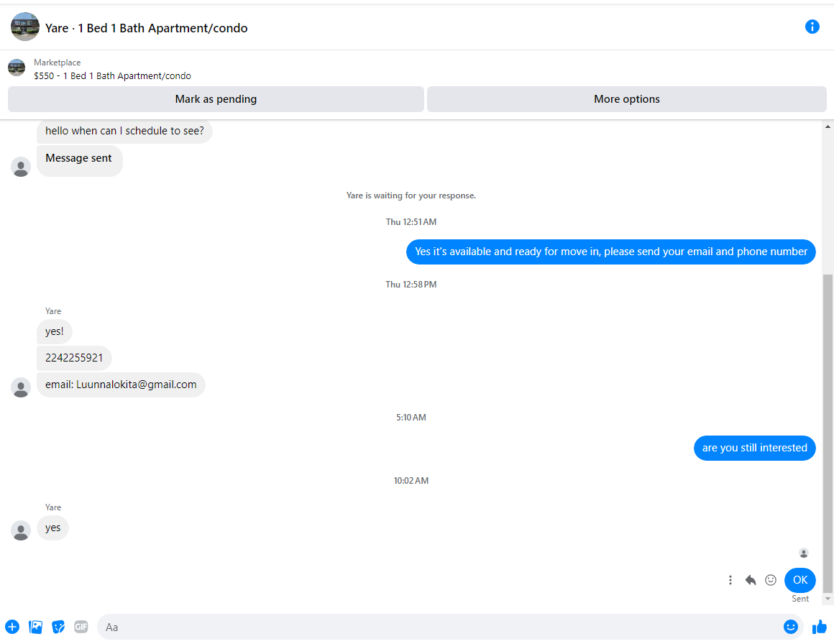Click the message input field
This screenshot has height=644, width=834.
(439, 627)
